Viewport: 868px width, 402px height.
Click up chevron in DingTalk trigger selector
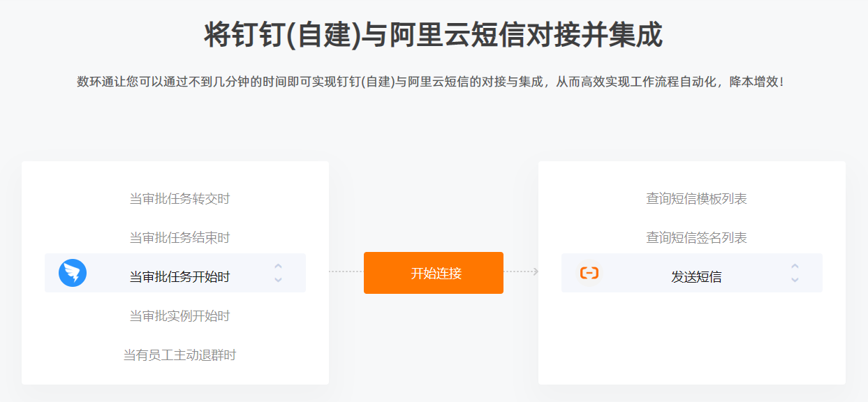278,266
